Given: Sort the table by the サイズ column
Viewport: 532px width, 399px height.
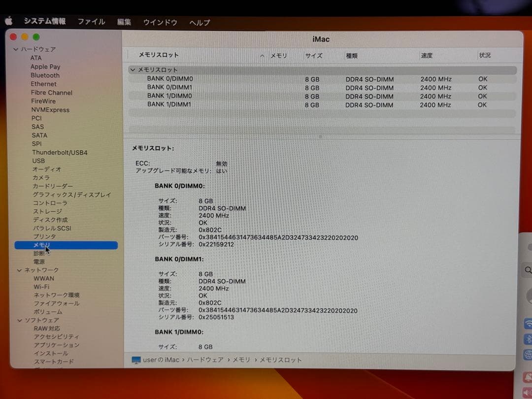Looking at the screenshot, I should [x=313, y=55].
